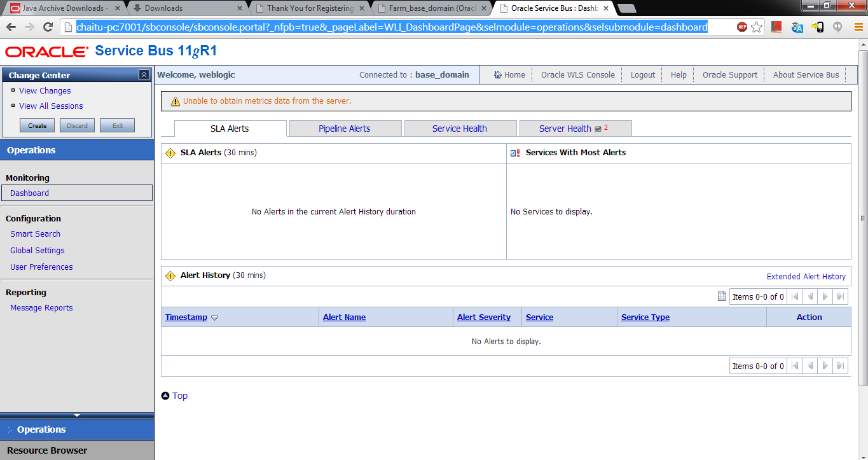The width and height of the screenshot is (868, 460).
Task: Click the last-page arrow in Alert History pagination
Action: coord(839,296)
